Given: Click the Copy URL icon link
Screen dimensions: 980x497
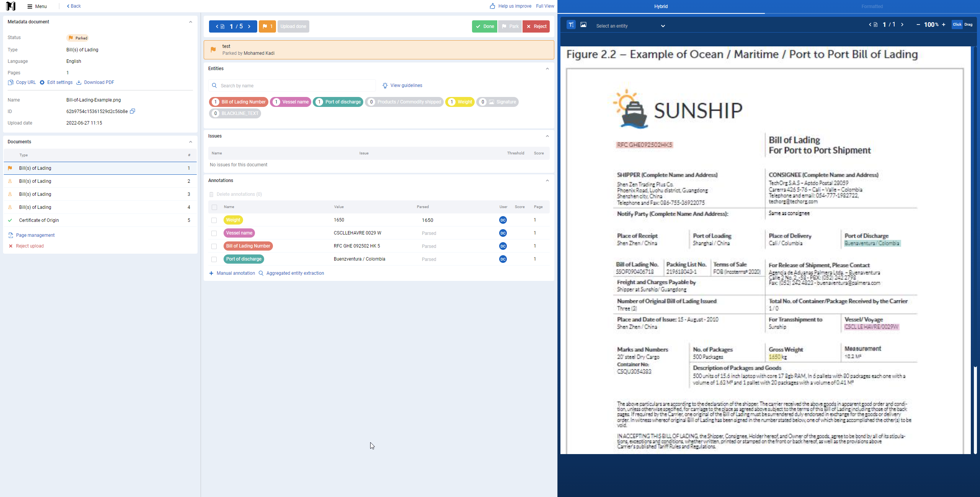Looking at the screenshot, I should click(22, 82).
